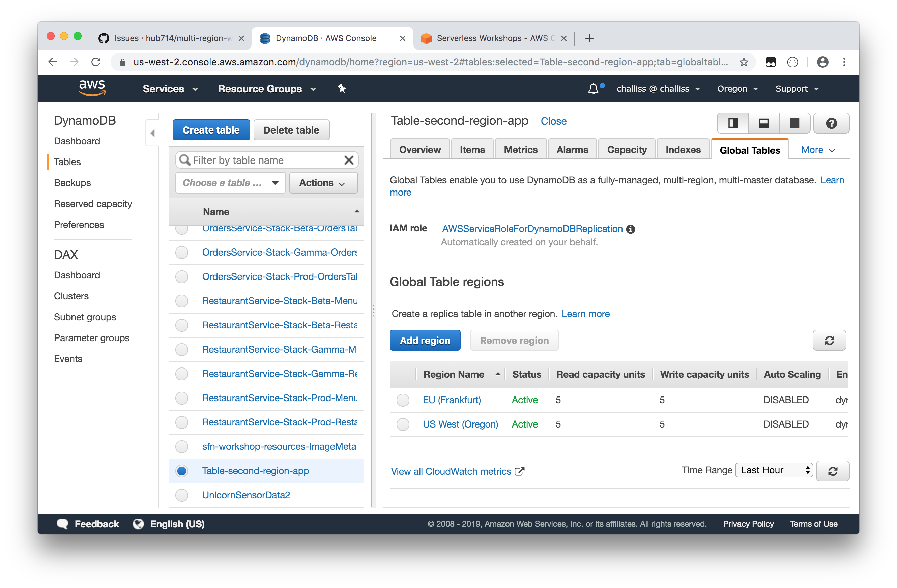Click the pin shortcuts icon in navbar
The width and height of the screenshot is (897, 588).
click(x=342, y=88)
